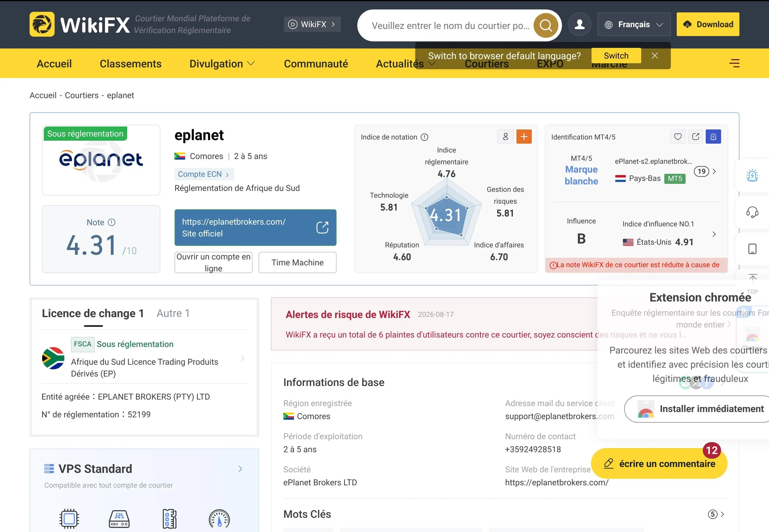Click the broker search input field
The height and width of the screenshot is (532, 769).
[x=450, y=26]
